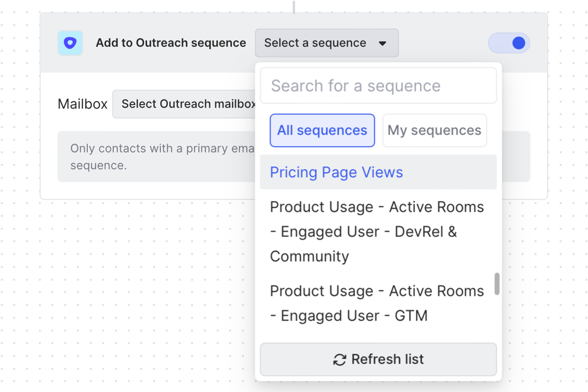The height and width of the screenshot is (392, 588).
Task: Click the Add to Outreach sequence title
Action: [171, 43]
